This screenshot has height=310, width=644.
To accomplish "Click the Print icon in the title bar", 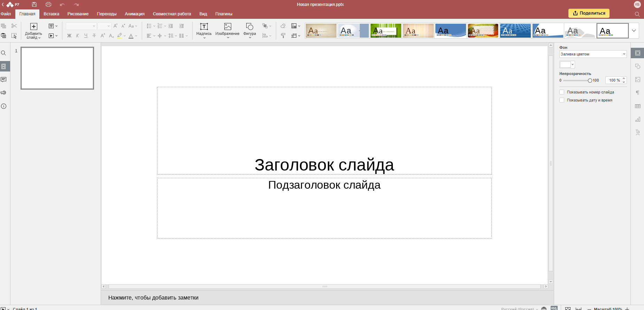I will coord(48,5).
